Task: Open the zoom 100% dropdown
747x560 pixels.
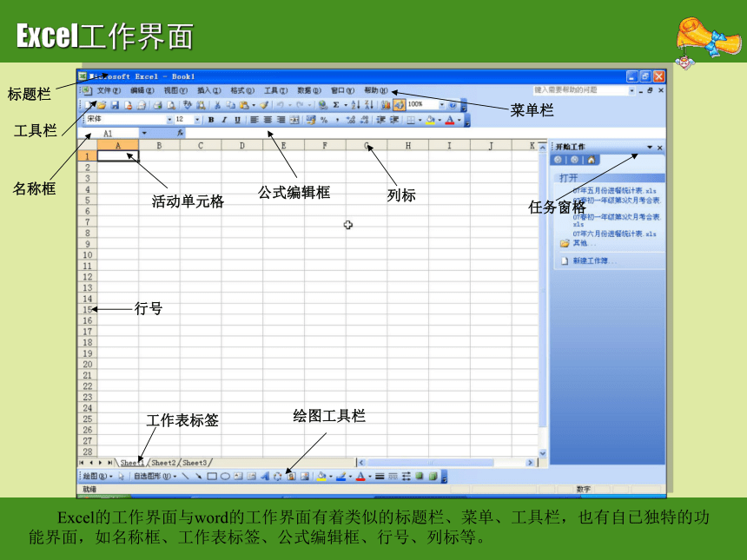Action: (x=441, y=105)
